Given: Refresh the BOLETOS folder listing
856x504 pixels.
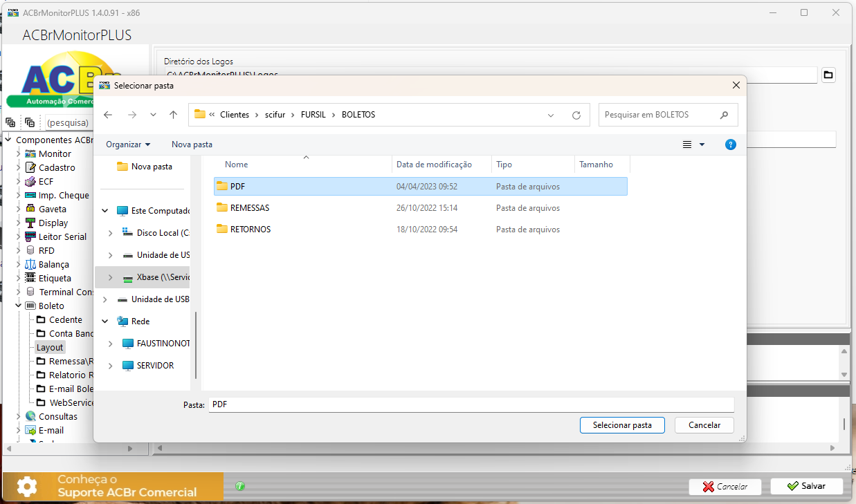Looking at the screenshot, I should pyautogui.click(x=576, y=115).
